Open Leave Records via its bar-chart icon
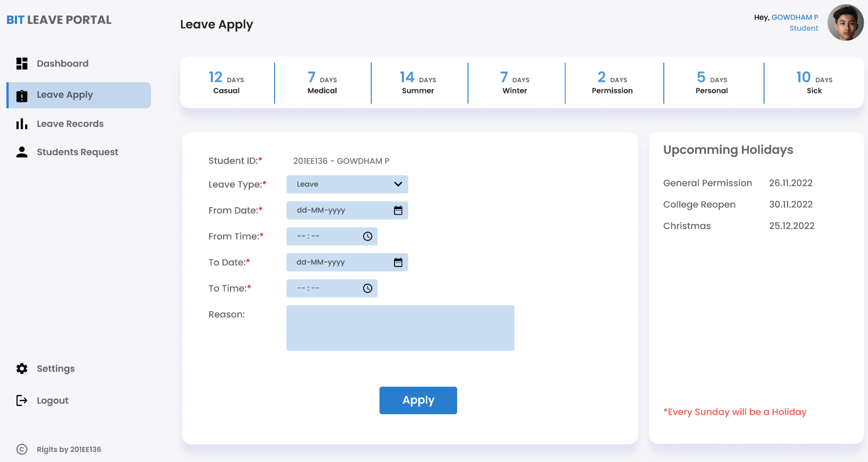This screenshot has height=462, width=868. (22, 123)
